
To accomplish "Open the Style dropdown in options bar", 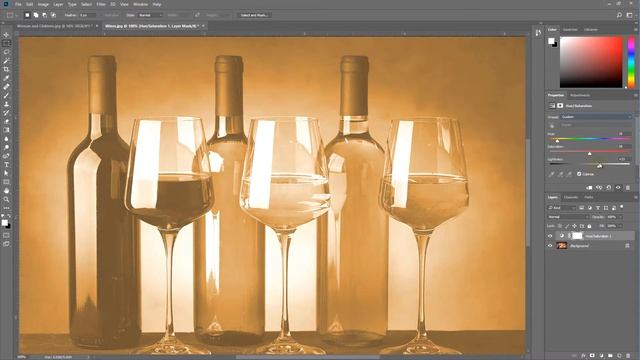I will [150, 15].
